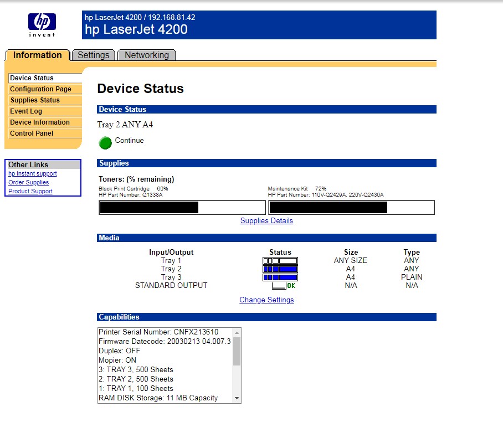Image resolution: width=503 pixels, height=448 pixels.
Task: Click the Tray 1 level indicator
Action: pos(280,261)
